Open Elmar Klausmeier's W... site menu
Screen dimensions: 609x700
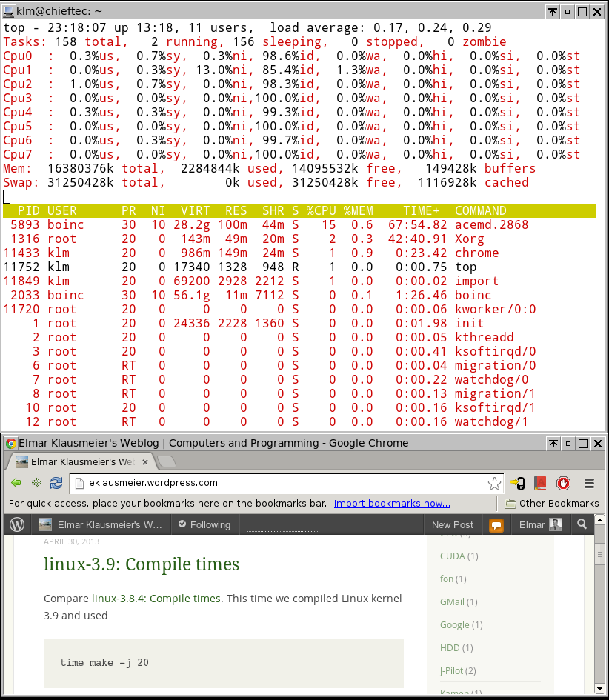click(x=100, y=524)
